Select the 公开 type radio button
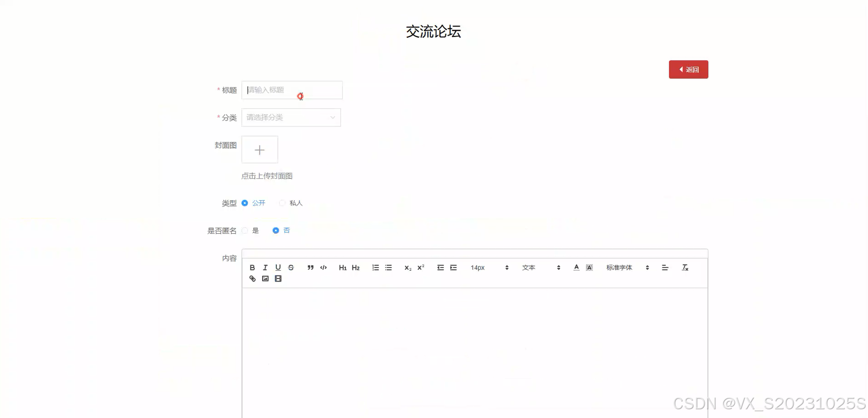 click(245, 203)
